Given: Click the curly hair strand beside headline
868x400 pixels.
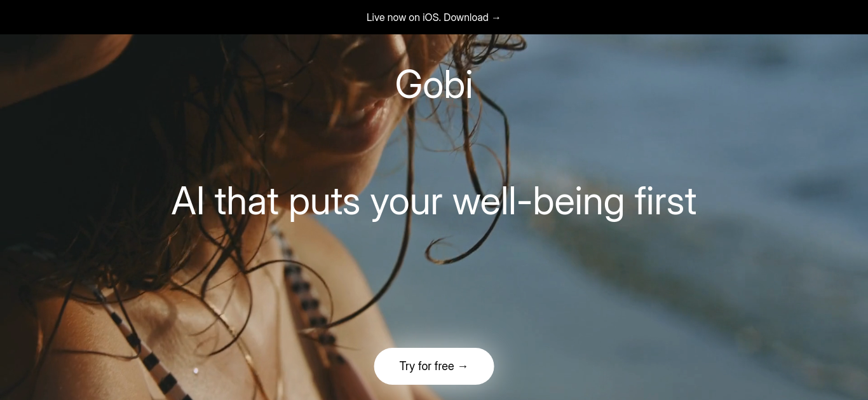Looking at the screenshot, I should [459, 248].
